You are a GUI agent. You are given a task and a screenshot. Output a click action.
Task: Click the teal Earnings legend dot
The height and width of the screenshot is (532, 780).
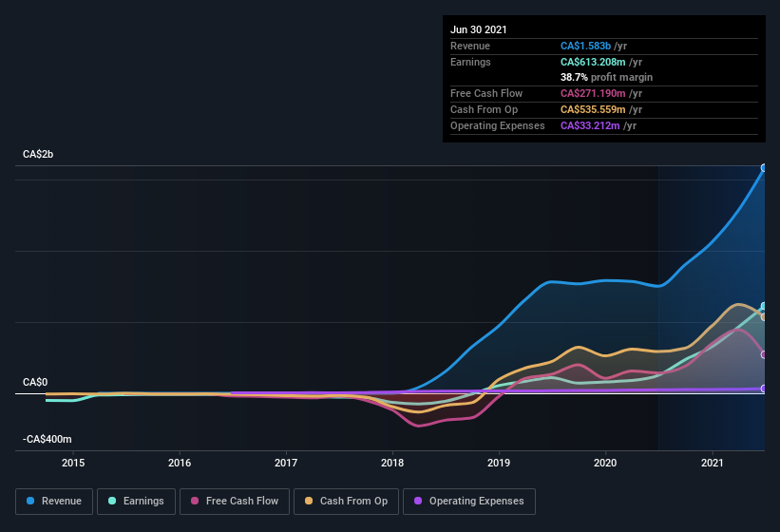coord(112,501)
